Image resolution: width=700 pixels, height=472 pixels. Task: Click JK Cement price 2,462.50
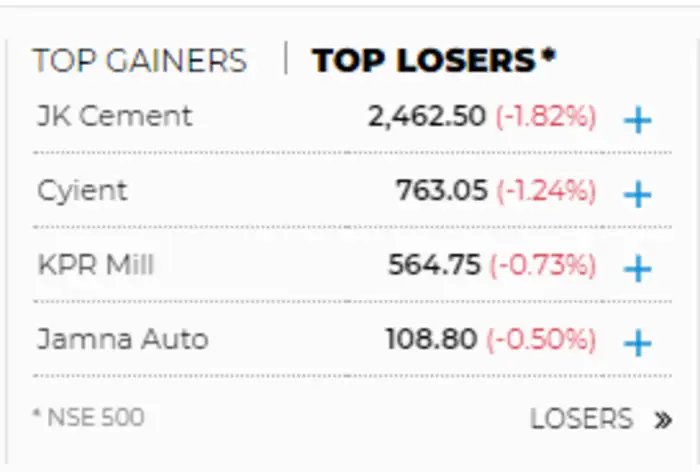[x=427, y=117]
